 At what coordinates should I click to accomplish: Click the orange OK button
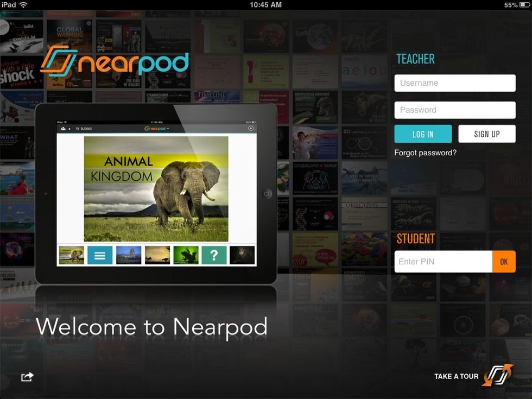504,262
